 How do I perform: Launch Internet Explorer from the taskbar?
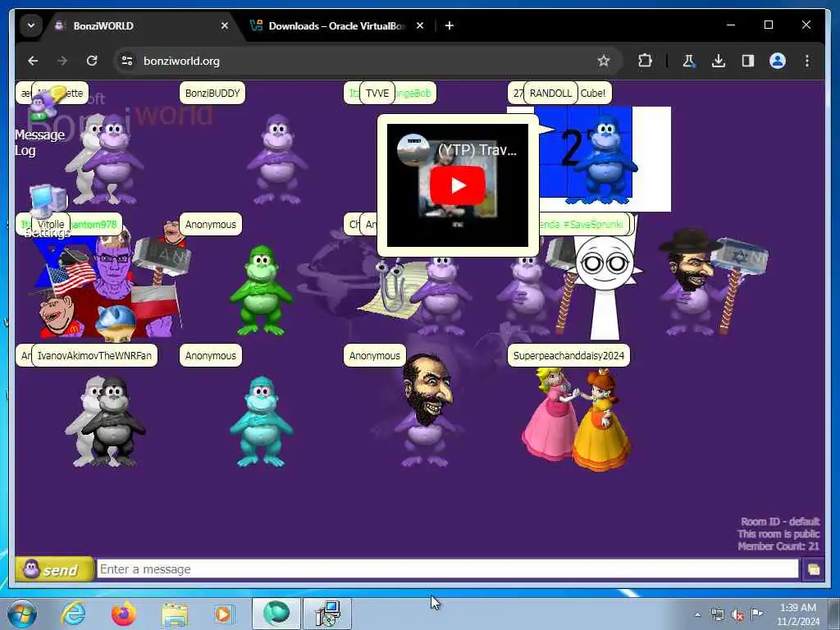[x=73, y=614]
